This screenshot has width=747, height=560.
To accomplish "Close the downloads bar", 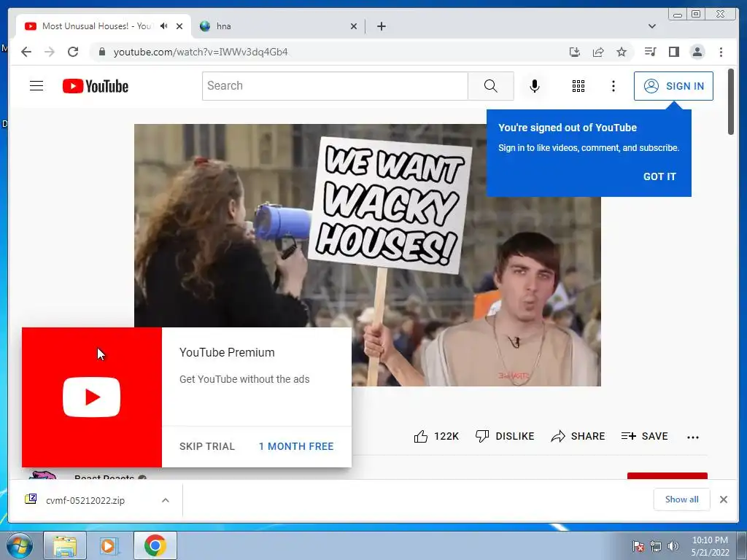I will [723, 499].
